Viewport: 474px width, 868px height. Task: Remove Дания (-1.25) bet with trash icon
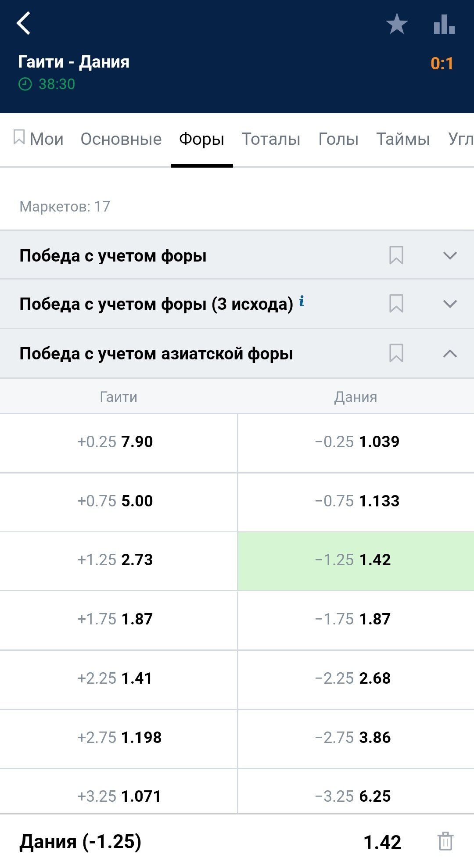point(445,841)
